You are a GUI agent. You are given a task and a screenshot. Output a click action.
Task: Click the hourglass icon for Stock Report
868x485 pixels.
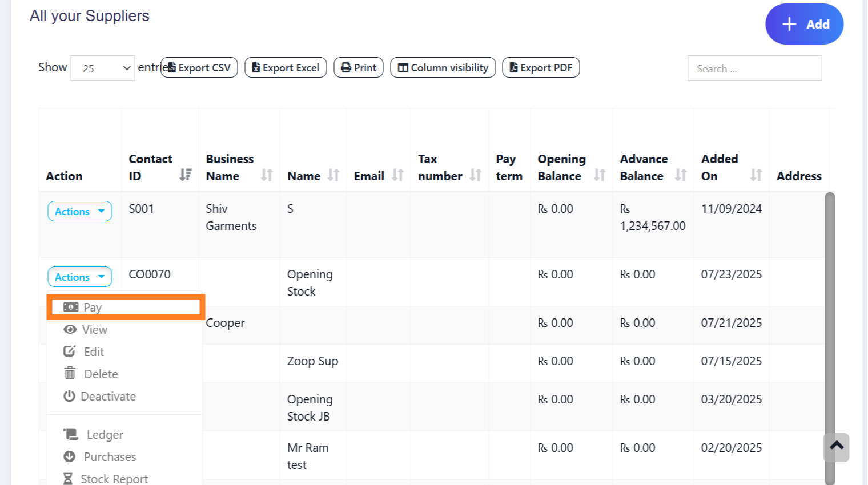pos(68,478)
